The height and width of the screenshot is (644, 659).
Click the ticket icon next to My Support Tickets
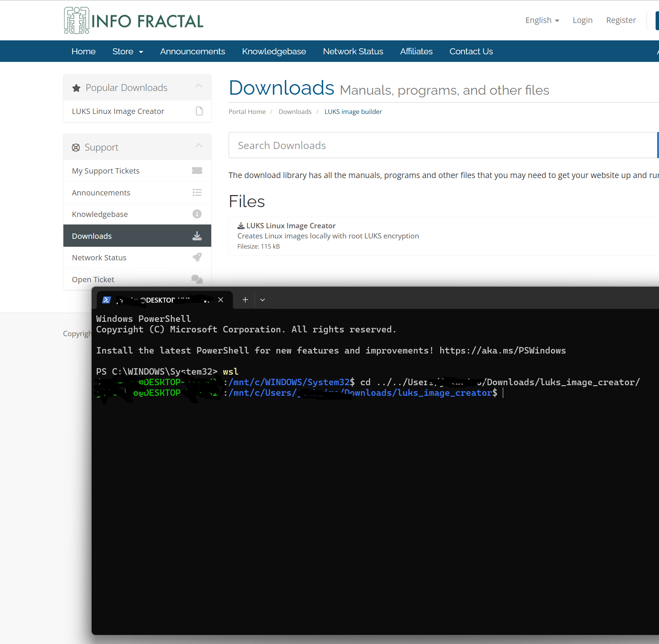197,171
